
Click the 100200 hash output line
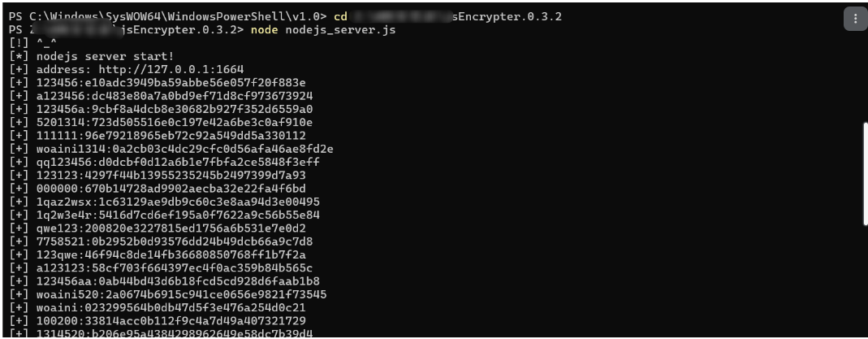pos(158,321)
